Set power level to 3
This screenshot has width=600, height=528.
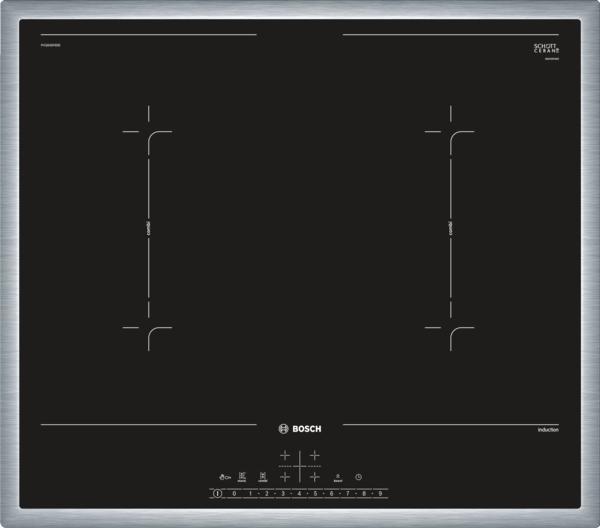pyautogui.click(x=283, y=494)
